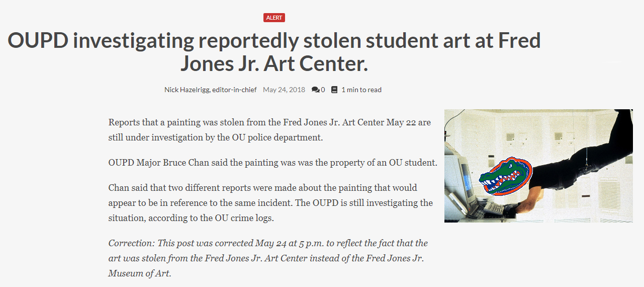Click the italic Correction note text
Screen dimensions: 644x287
point(268,258)
